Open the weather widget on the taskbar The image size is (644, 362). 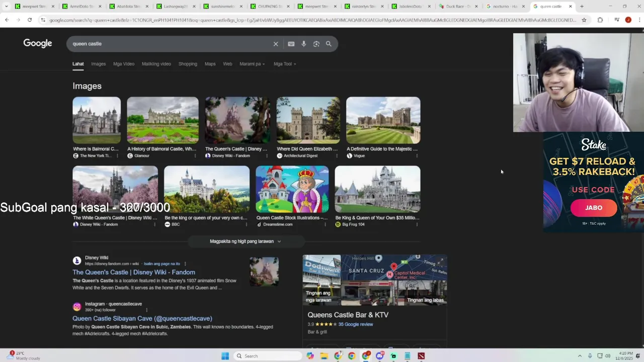23,355
